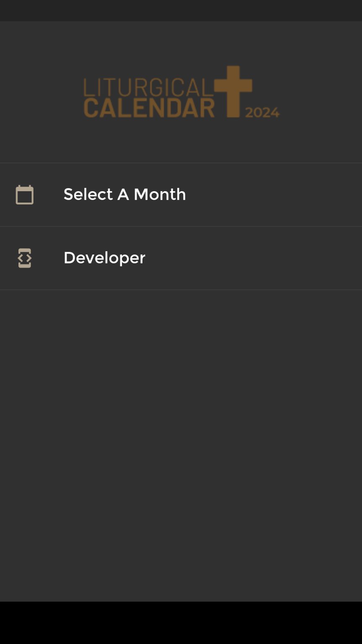Viewport: 362px width, 644px height.
Task: Tap the dark status bar strip at top
Action: coord(181,10)
